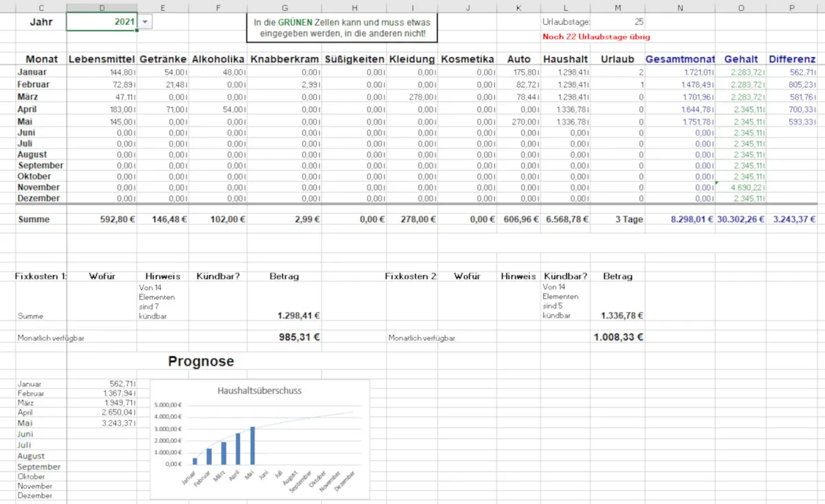Click the "Knabberkram" column heading
The width and height of the screenshot is (825, 504).
click(x=286, y=59)
